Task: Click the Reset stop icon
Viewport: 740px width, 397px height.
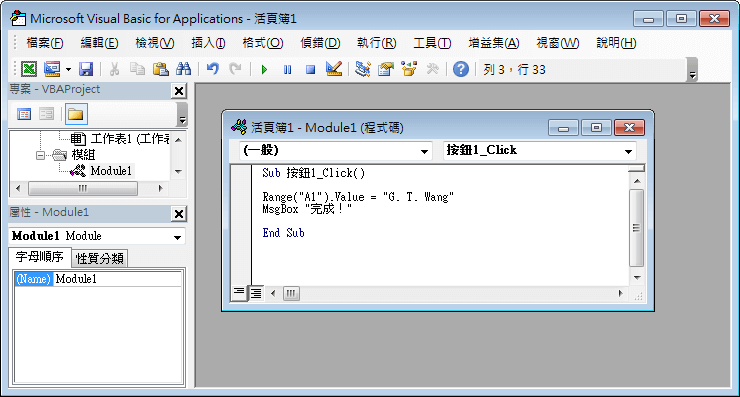Action: click(x=310, y=69)
